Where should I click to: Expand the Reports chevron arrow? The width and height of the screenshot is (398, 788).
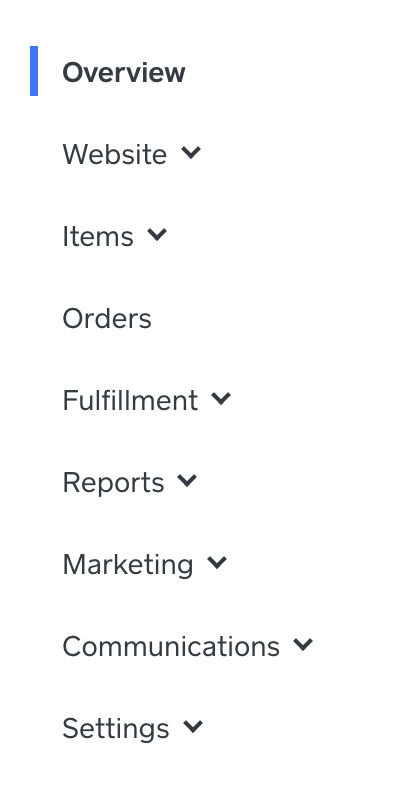click(x=187, y=480)
